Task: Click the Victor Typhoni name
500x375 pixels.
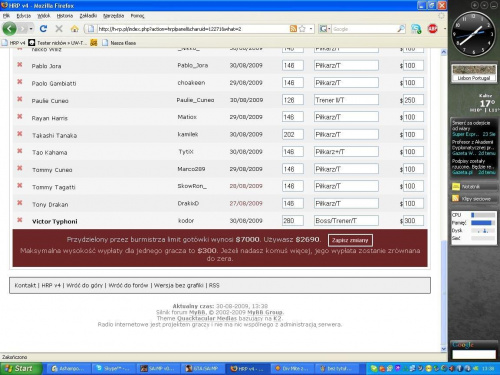Action: click(x=55, y=221)
